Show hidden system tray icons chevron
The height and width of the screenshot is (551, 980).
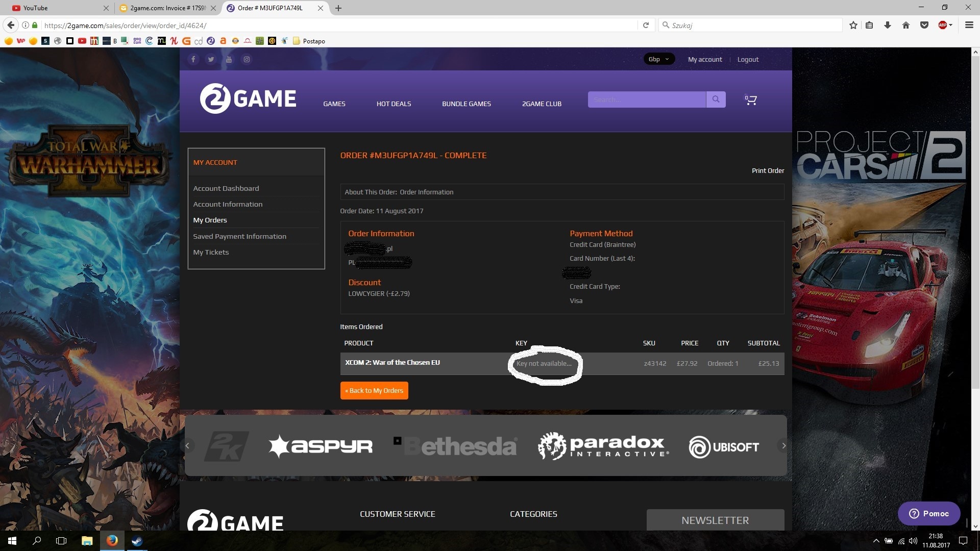click(x=876, y=541)
